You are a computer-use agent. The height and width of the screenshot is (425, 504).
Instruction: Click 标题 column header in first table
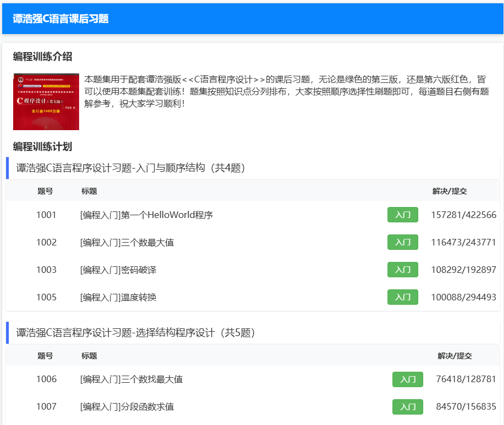point(89,191)
